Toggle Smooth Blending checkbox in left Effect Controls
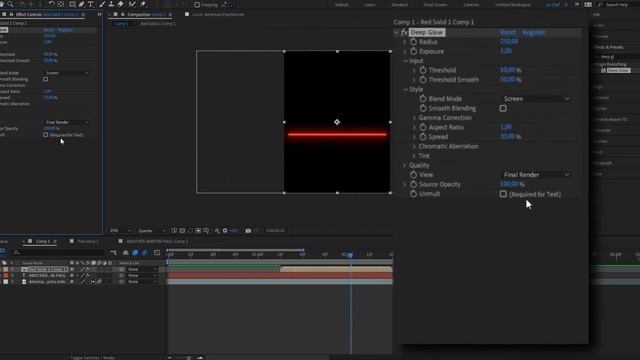Image resolution: width=640 pixels, height=360 pixels. tap(45, 79)
